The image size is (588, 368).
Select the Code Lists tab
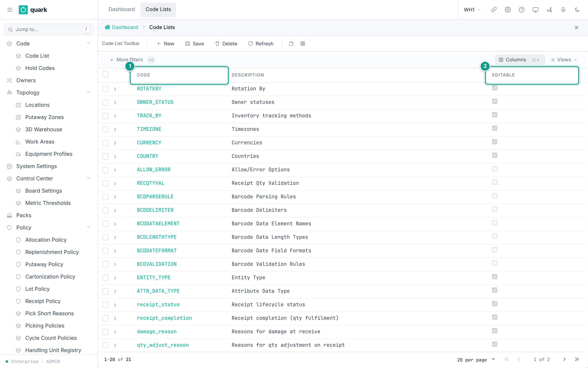158,9
